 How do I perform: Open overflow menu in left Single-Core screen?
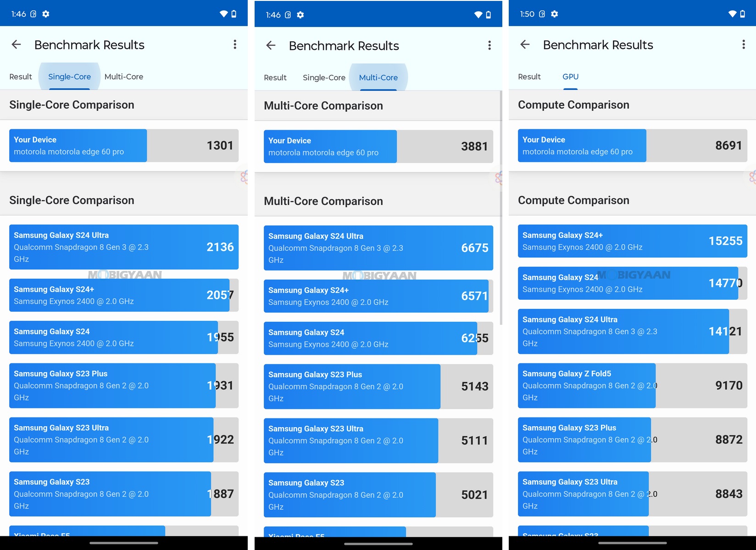pyautogui.click(x=235, y=44)
